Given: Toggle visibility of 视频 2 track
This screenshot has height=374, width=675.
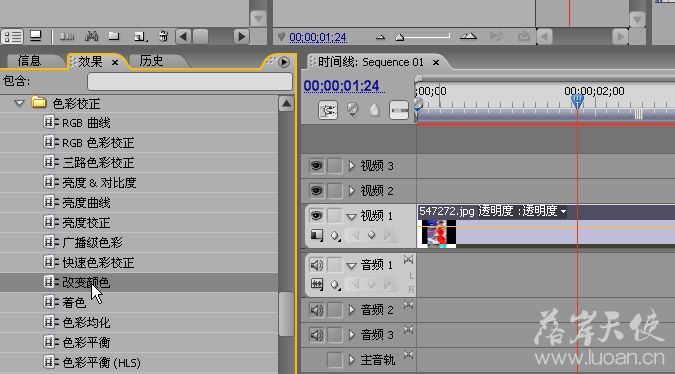Looking at the screenshot, I should click(316, 191).
